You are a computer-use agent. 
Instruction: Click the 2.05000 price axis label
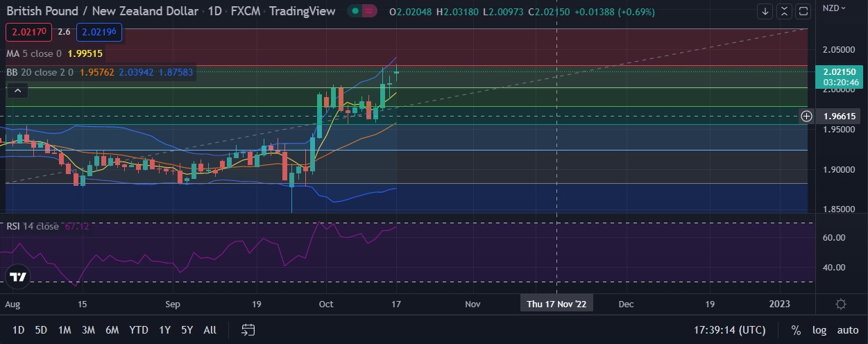(840, 50)
